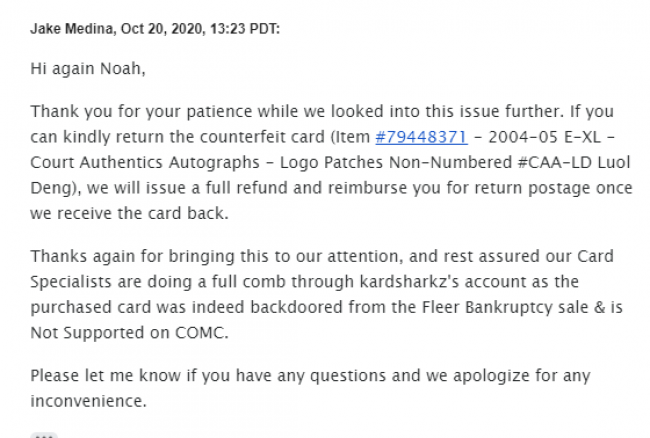Open the item #79448371 link
Screen dimensions: 650x438
point(421,136)
